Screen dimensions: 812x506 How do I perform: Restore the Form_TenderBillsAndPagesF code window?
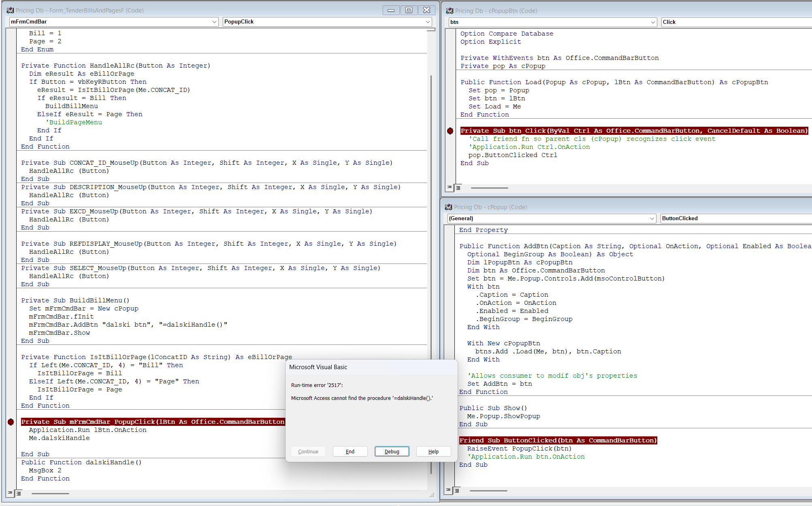409,10
